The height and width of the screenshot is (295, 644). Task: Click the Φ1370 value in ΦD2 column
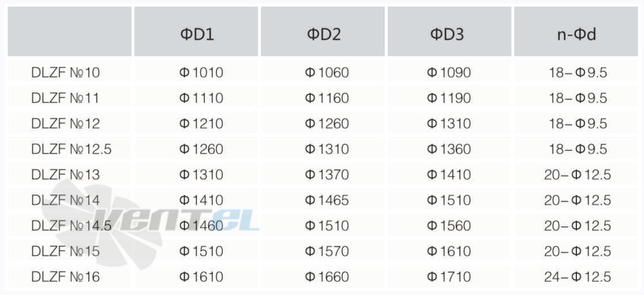[x=327, y=174]
